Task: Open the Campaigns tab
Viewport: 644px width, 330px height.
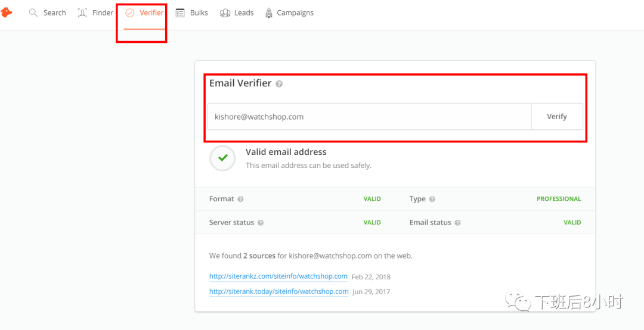Action: click(295, 13)
